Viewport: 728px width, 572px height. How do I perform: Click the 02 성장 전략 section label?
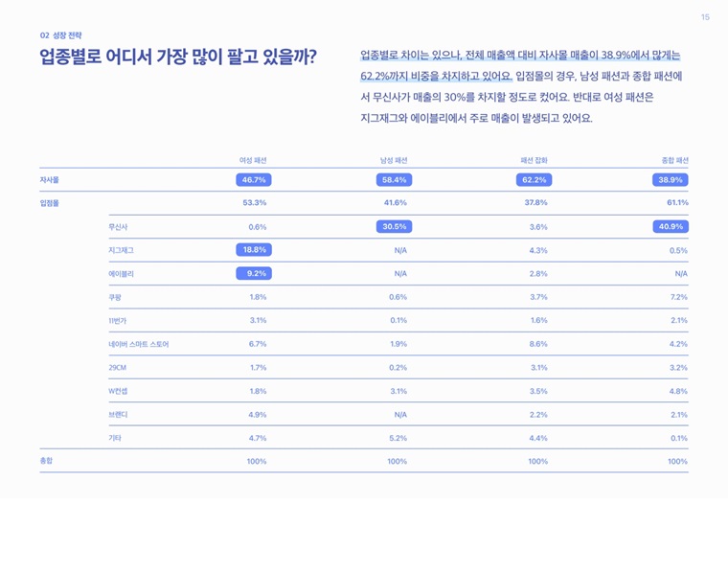(60, 35)
